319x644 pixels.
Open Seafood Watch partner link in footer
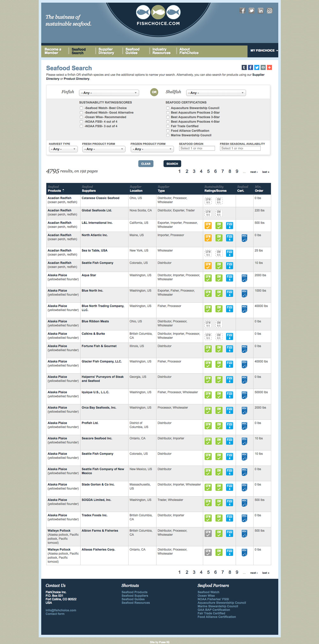[x=208, y=592]
